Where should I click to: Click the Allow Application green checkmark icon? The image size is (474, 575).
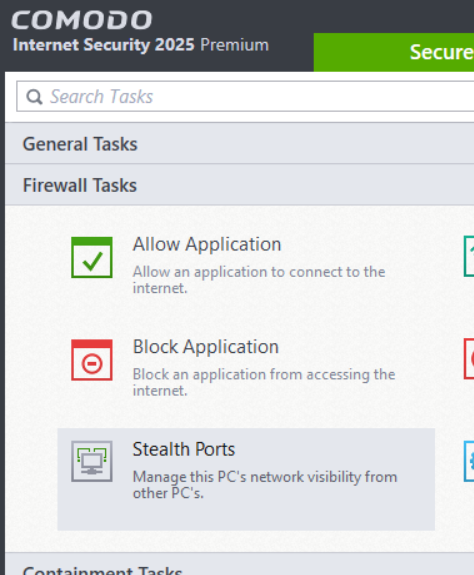[92, 257]
